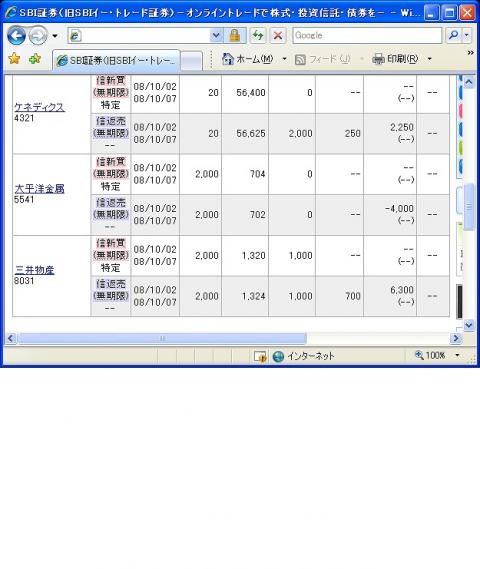
Task: Open the 三井物産 stock link
Action: (34, 270)
